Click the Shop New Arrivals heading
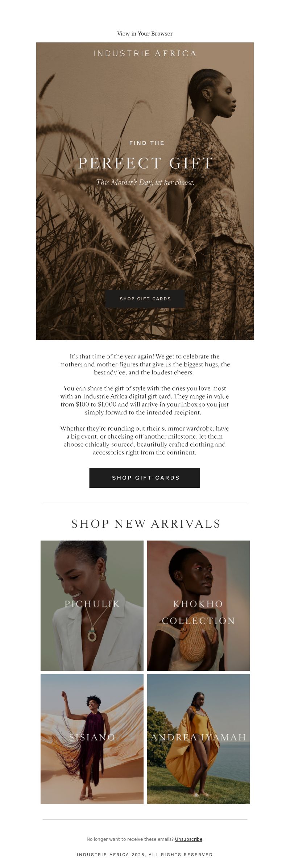The width and height of the screenshot is (290, 868). 146,524
